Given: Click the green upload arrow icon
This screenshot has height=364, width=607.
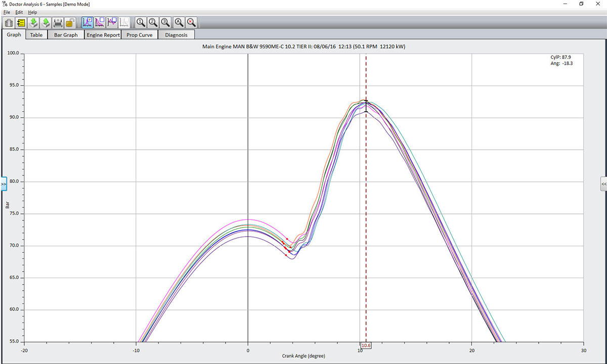Looking at the screenshot, I should coord(46,22).
